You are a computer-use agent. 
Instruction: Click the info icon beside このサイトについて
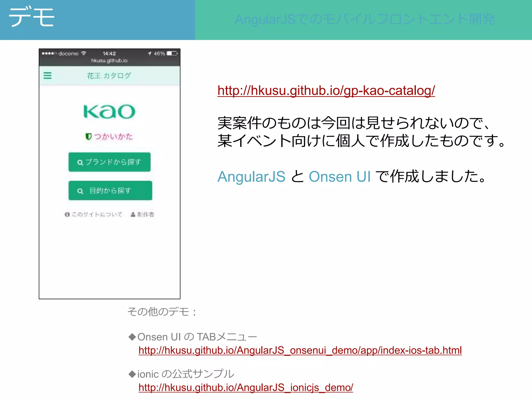[x=67, y=214]
